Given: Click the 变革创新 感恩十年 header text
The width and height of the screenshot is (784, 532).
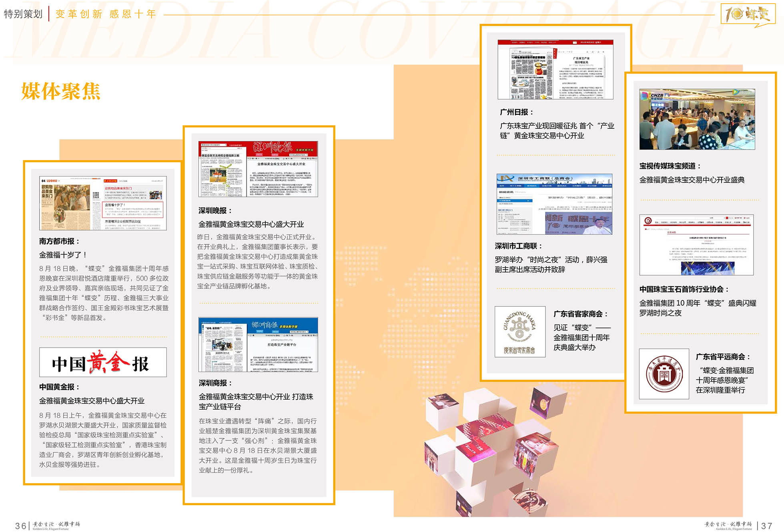Looking at the screenshot, I should pyautogui.click(x=106, y=14).
